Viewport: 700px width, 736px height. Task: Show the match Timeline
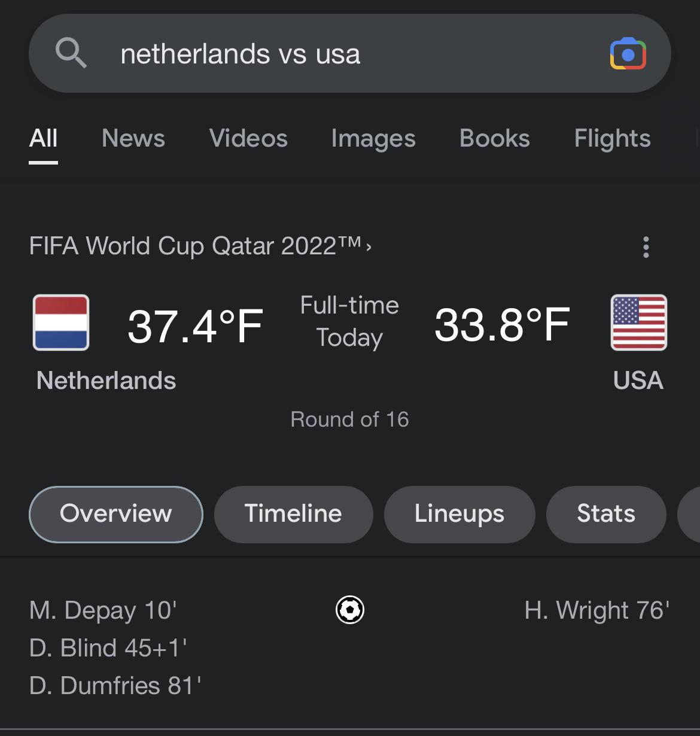[293, 514]
